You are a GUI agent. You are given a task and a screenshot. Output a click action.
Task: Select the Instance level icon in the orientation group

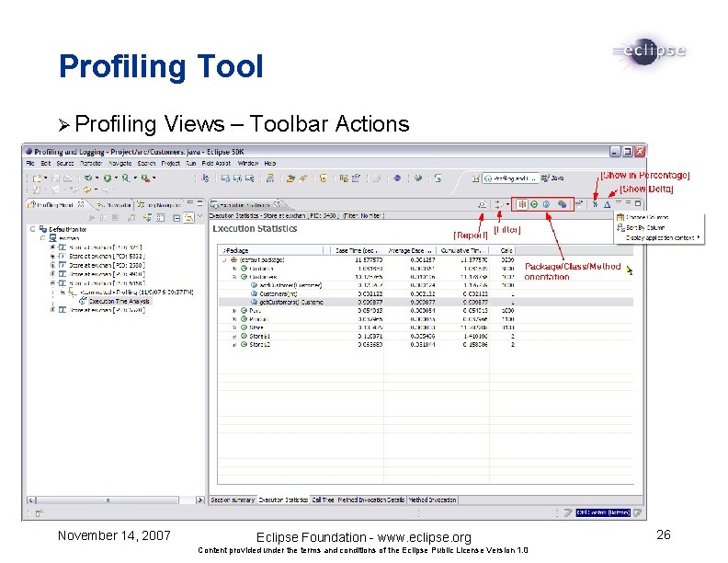pyautogui.click(x=563, y=204)
